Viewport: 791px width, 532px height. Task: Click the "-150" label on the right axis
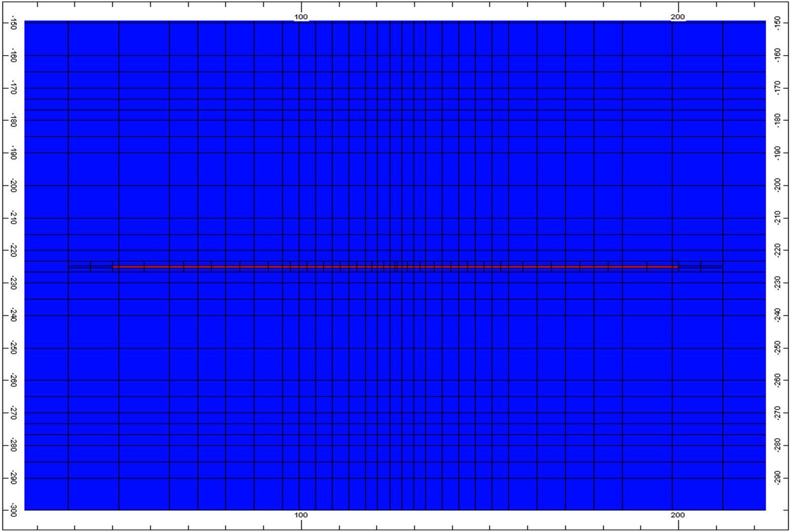coord(777,22)
